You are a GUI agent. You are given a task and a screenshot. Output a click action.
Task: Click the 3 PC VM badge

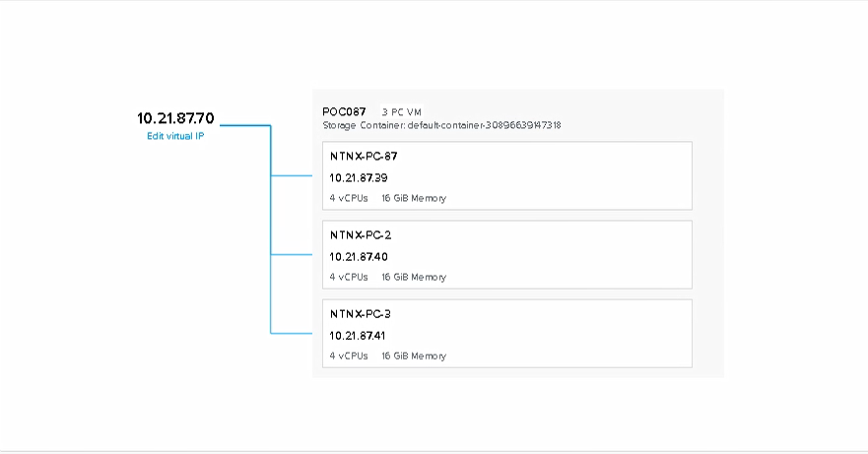click(402, 112)
